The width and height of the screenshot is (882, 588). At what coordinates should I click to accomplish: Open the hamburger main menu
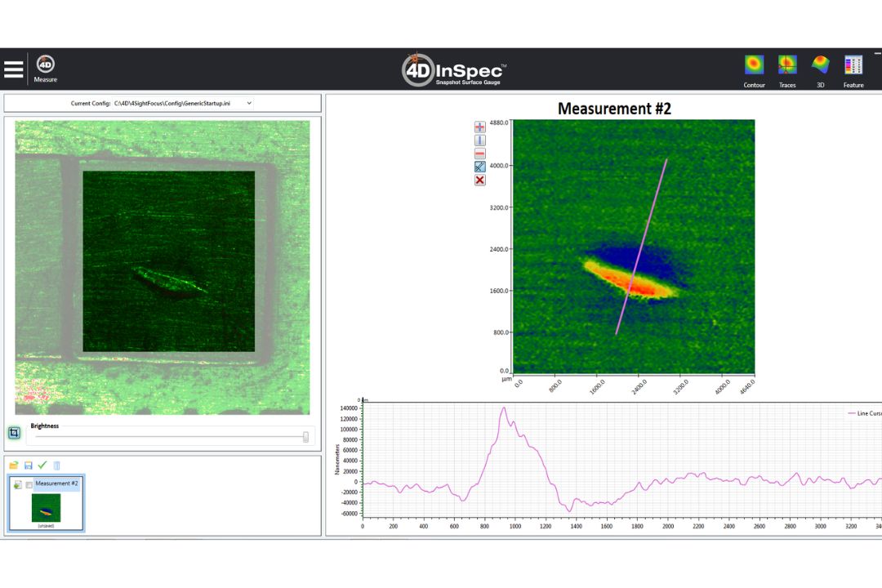click(14, 69)
